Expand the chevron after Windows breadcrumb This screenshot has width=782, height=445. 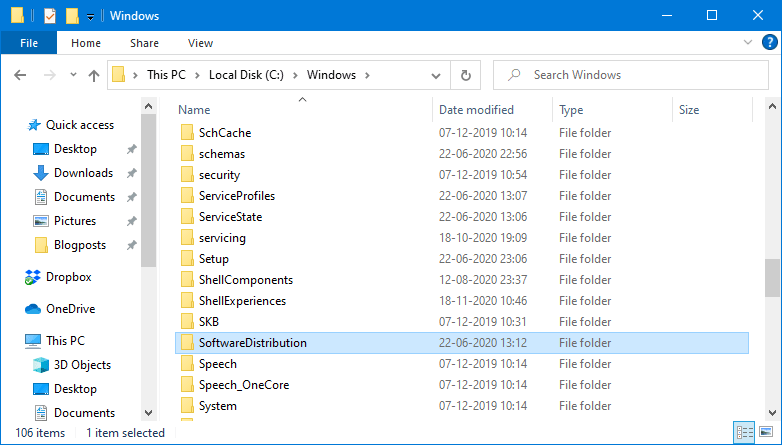(368, 75)
